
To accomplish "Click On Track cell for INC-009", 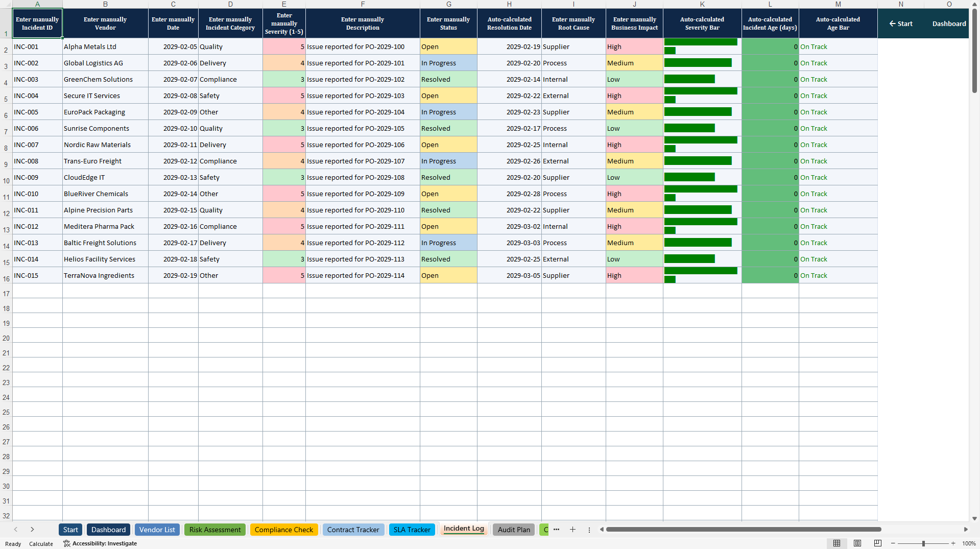I will coord(838,177).
